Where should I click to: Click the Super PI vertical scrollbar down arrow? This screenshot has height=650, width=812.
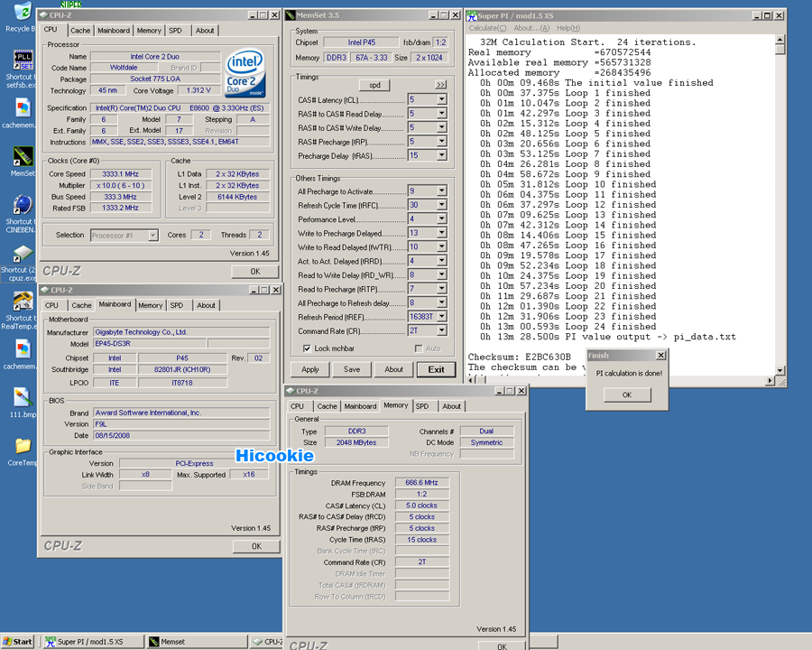[x=780, y=370]
